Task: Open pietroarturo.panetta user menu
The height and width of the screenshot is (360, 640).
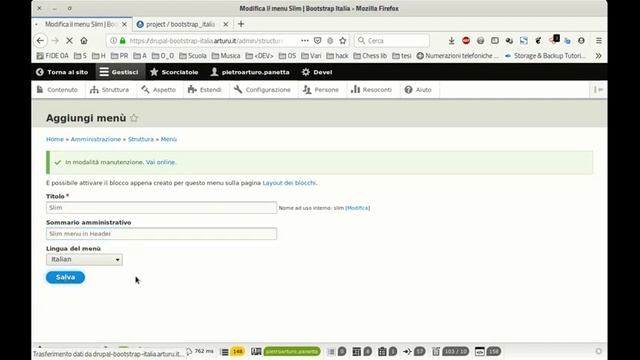Action: pyautogui.click(x=250, y=72)
